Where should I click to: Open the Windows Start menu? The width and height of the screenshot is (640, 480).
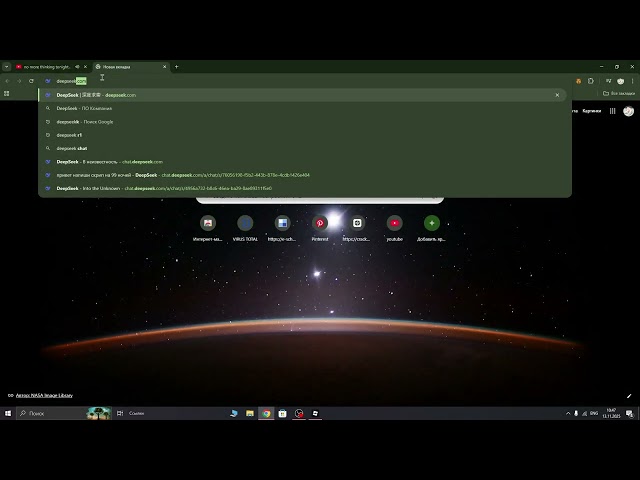point(8,413)
